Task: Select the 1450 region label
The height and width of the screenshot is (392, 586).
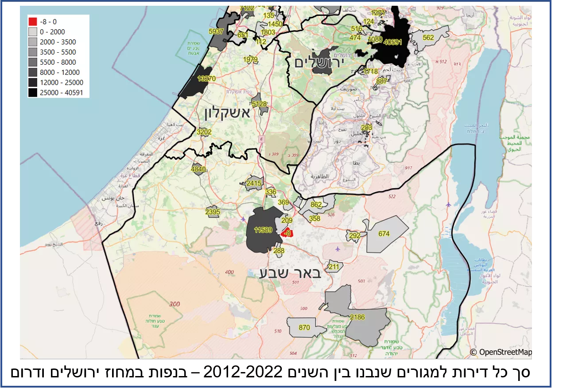Action: pyautogui.click(x=275, y=24)
